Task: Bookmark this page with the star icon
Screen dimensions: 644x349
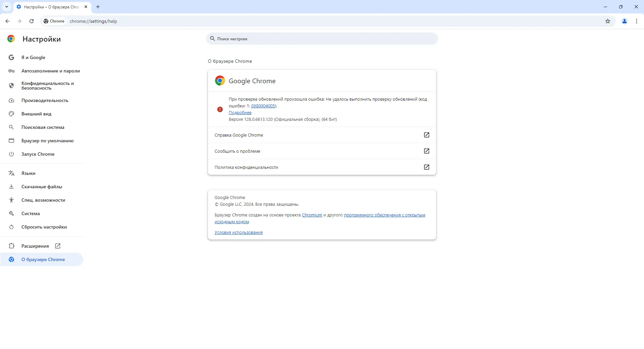Action: [608, 21]
